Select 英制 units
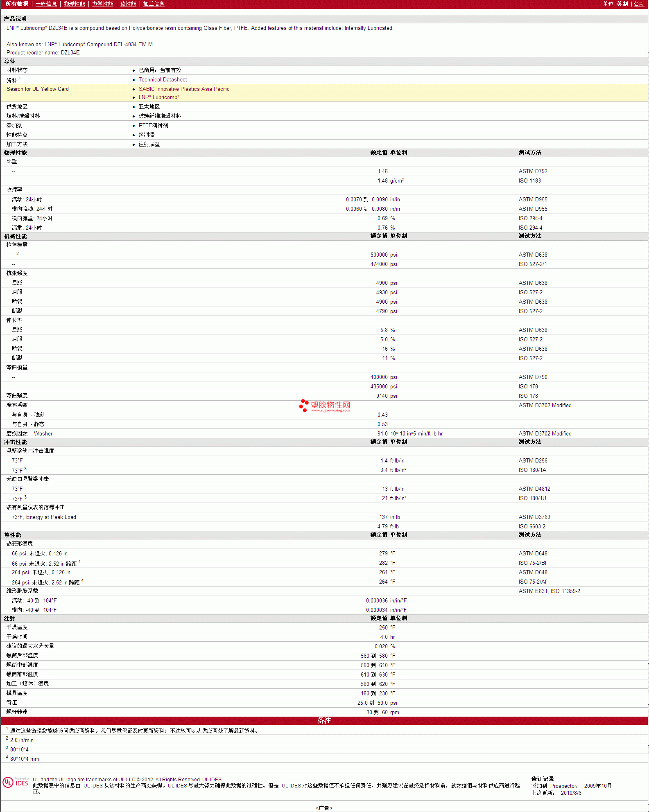 (622, 4)
